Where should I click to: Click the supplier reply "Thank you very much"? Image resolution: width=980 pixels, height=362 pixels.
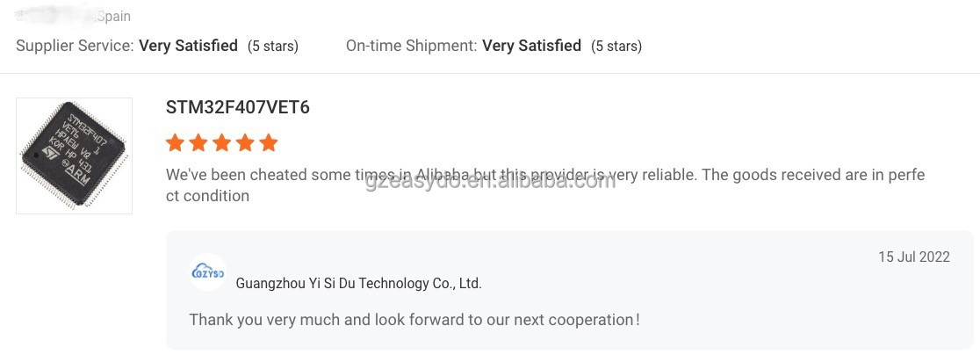click(x=414, y=320)
